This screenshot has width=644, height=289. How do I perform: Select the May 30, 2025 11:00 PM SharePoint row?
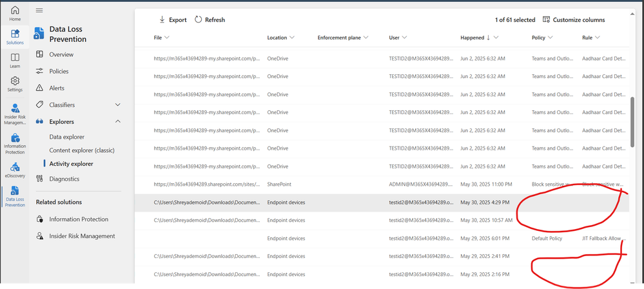tap(382, 184)
